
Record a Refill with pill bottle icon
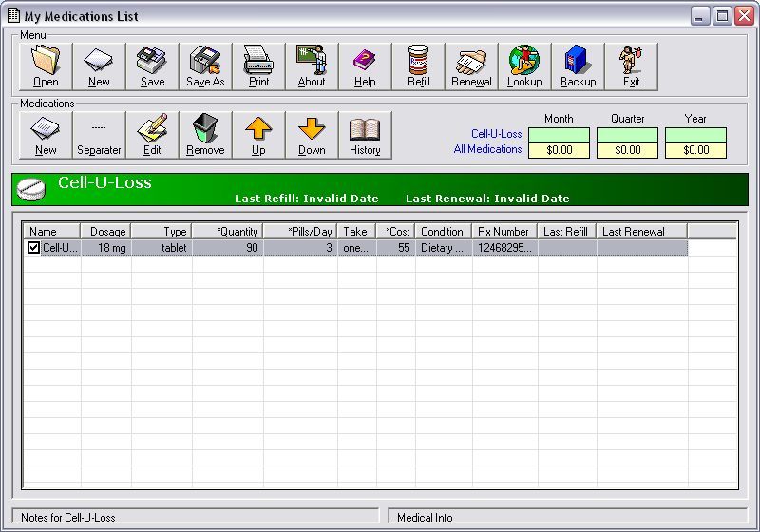point(419,66)
